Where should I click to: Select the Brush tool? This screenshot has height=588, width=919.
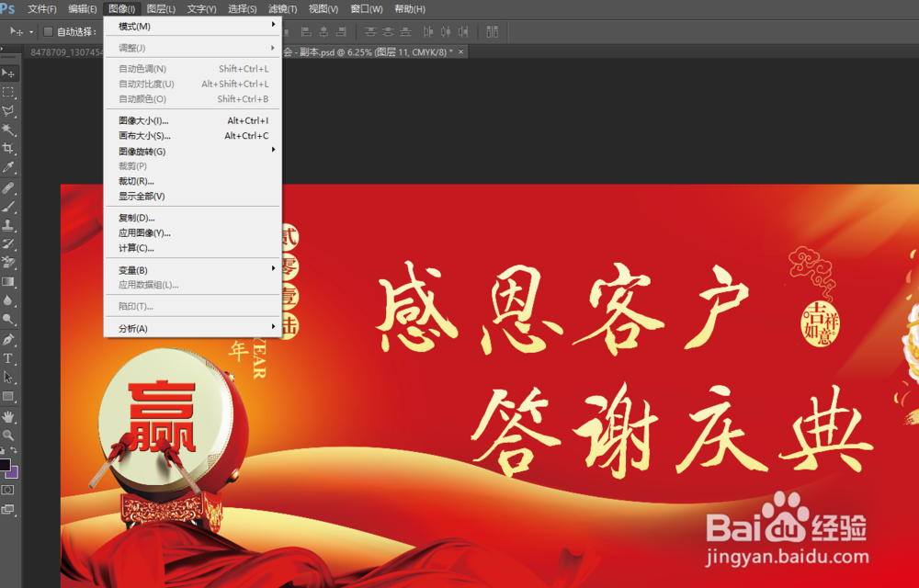pyautogui.click(x=8, y=207)
